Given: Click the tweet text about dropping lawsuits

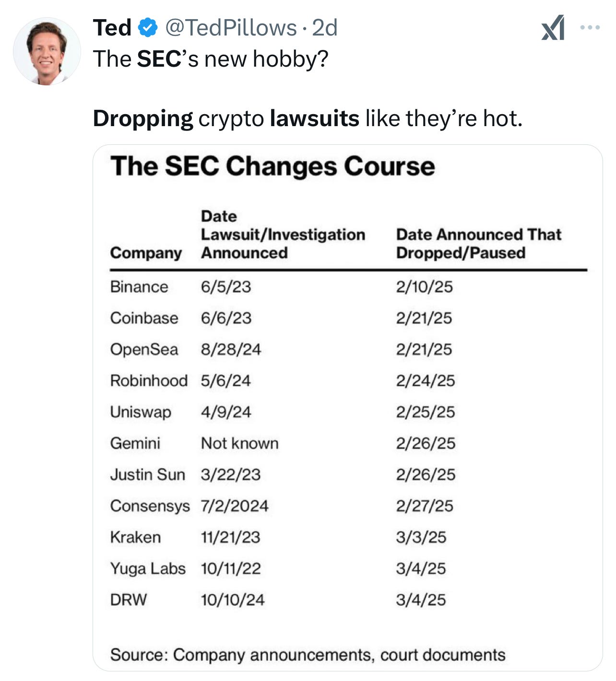Looking at the screenshot, I should point(308,118).
